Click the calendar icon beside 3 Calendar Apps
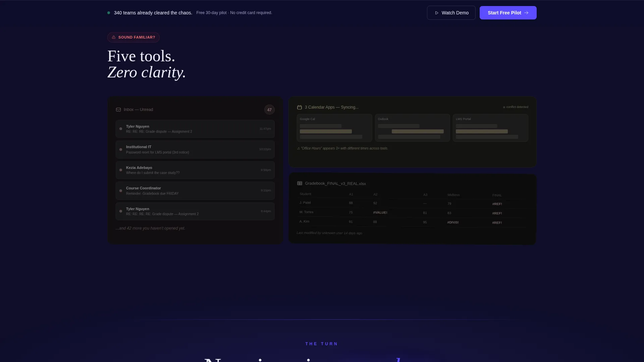Screen dimensions: 644x362 pos(300,107)
